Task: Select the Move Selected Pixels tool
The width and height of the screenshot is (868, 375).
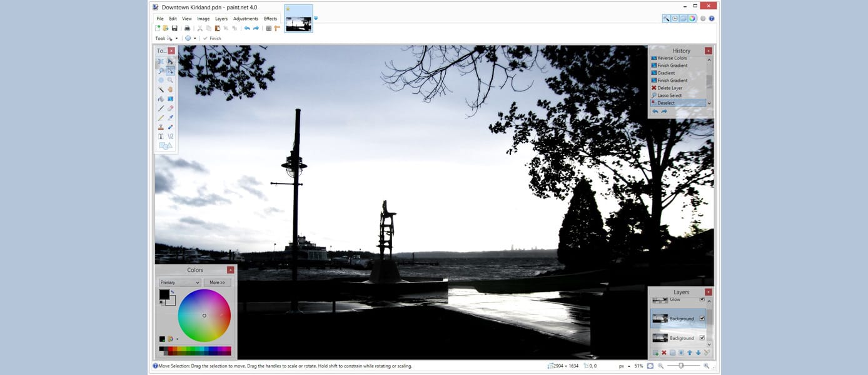Action: pos(170,62)
